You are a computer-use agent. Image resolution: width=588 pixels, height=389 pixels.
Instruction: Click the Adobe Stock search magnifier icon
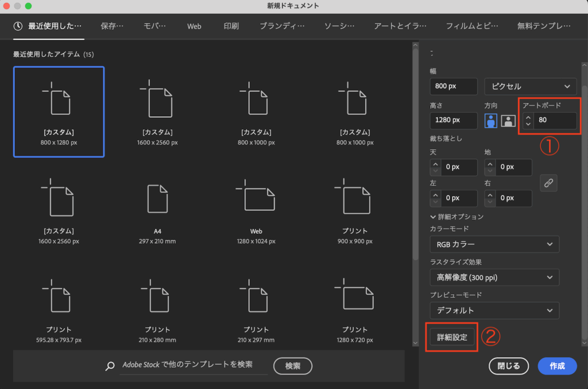point(110,366)
